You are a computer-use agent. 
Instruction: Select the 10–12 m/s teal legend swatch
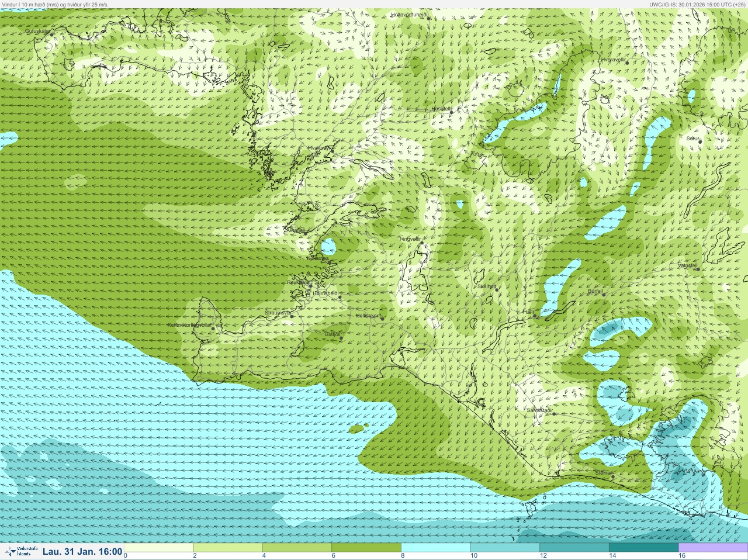point(505,548)
